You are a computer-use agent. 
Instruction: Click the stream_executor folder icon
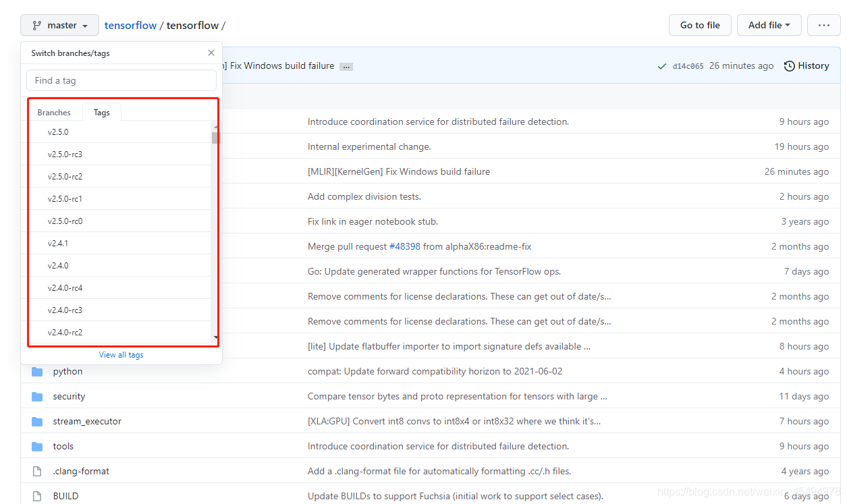(37, 421)
